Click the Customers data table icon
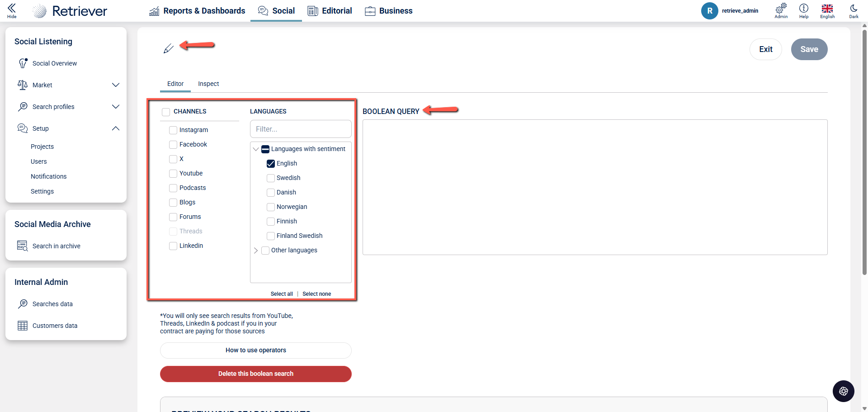This screenshot has height=412, width=868. pos(23,326)
